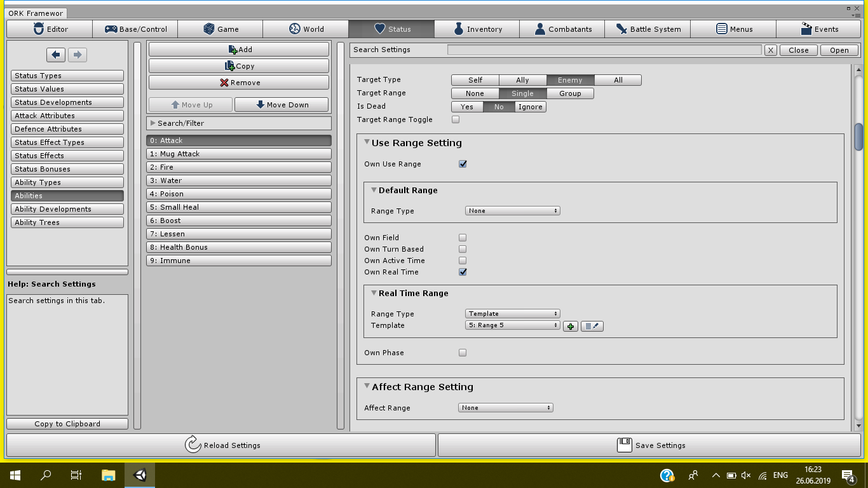The height and width of the screenshot is (488, 868).
Task: Open Task View on taskbar
Action: [x=76, y=475]
